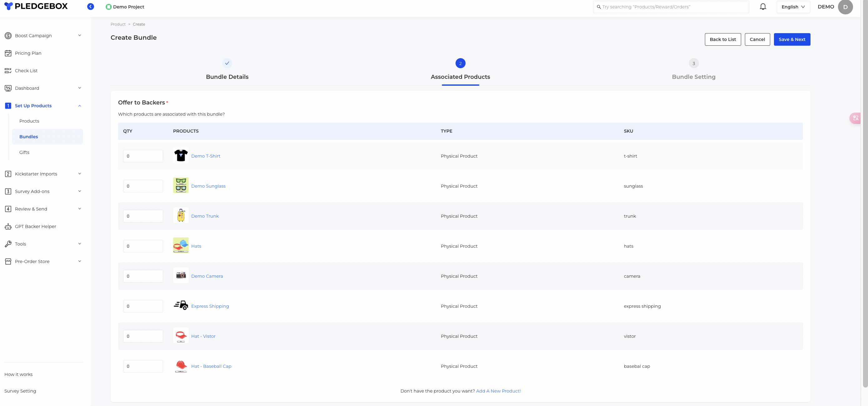
Task: Click the Tools wrench icon
Action: click(8, 244)
